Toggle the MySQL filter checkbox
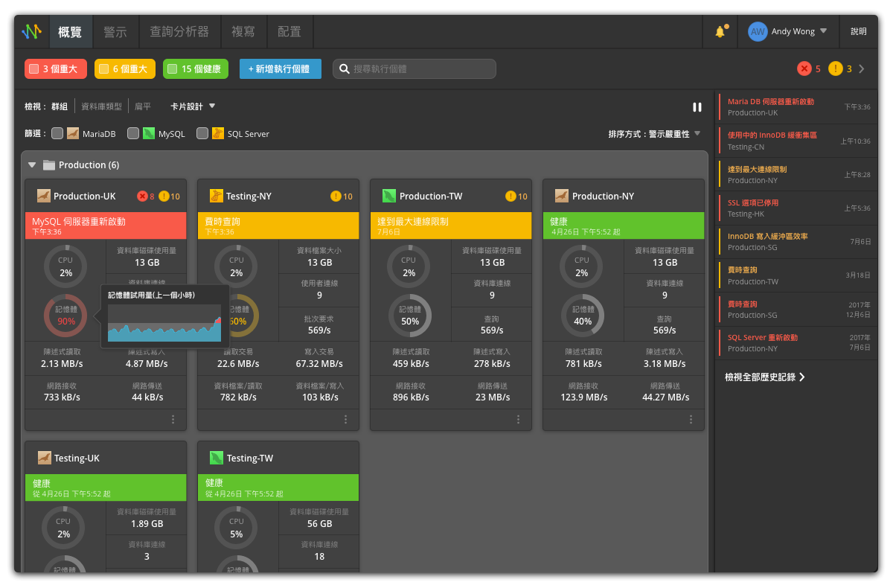 tap(133, 134)
